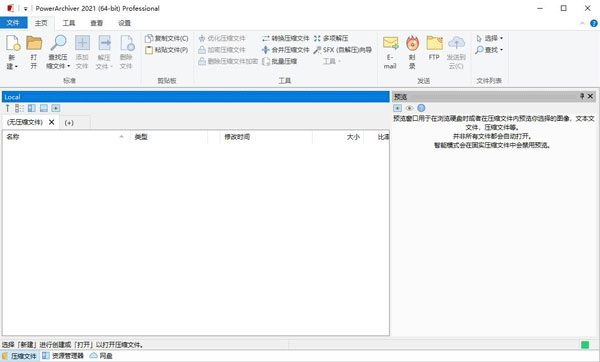Switch to 压缩文件 bottom tab

point(20,356)
